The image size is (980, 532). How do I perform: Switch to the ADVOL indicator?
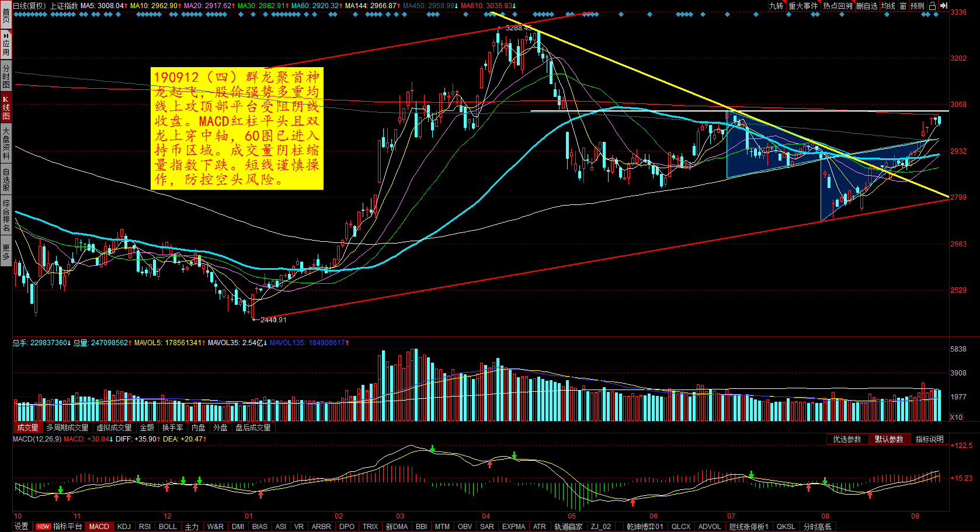(710, 526)
